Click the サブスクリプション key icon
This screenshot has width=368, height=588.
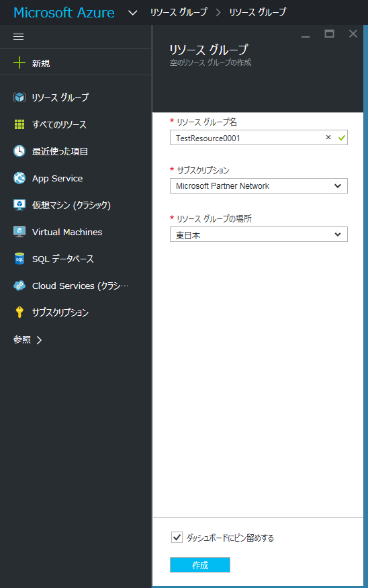click(x=19, y=312)
